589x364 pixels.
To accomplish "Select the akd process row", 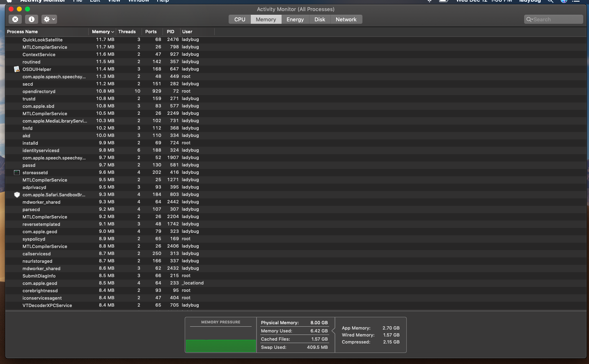I will [296, 136].
